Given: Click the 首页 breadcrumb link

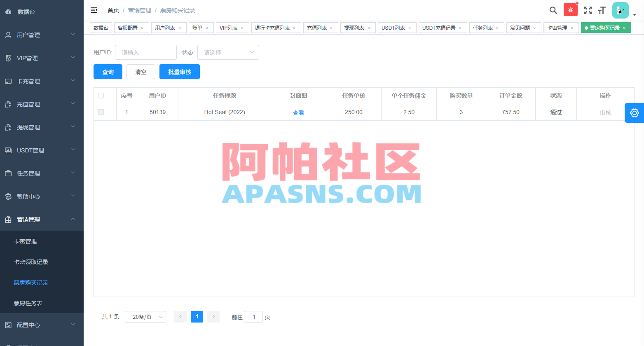Looking at the screenshot, I should pyautogui.click(x=113, y=10).
